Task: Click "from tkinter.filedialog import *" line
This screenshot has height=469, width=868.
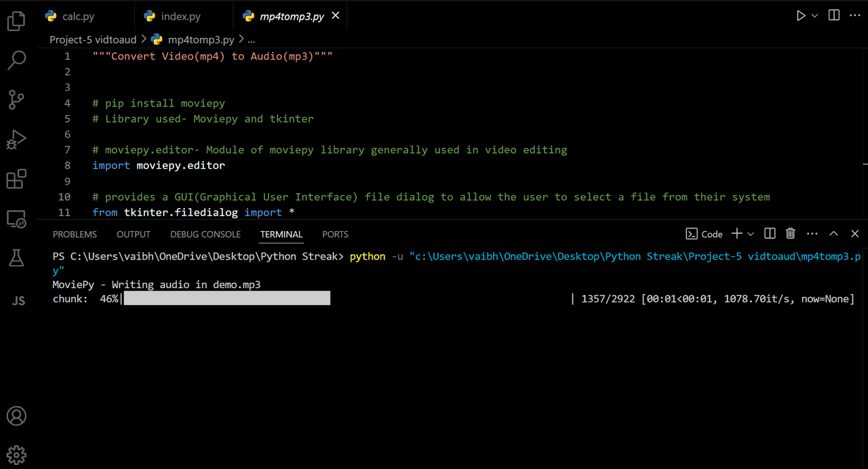Action: tap(193, 212)
